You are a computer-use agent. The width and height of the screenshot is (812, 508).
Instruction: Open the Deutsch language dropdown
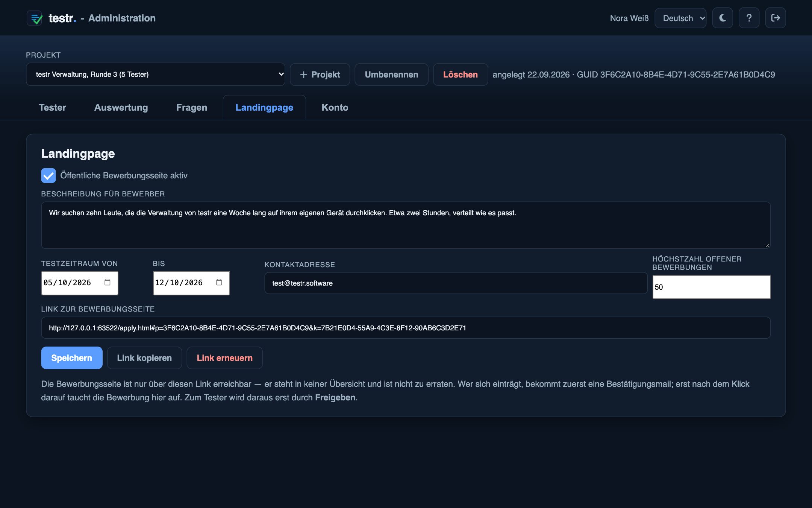tap(680, 18)
